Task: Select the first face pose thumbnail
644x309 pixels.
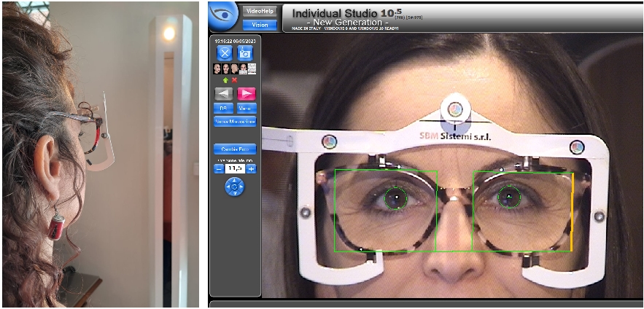Action: [217, 69]
